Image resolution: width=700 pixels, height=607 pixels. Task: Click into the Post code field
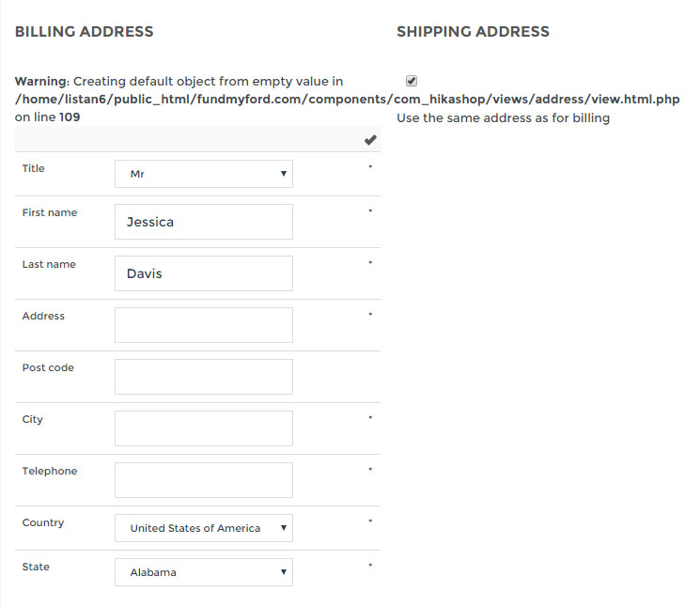[x=203, y=377]
